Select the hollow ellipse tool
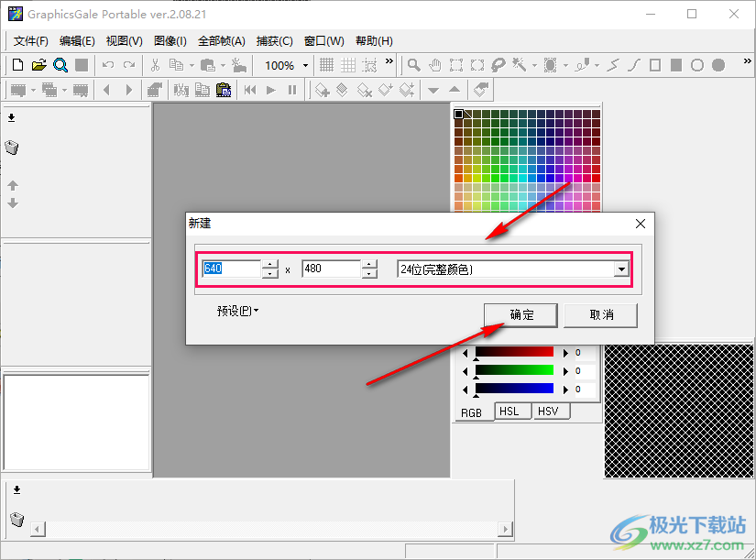The width and height of the screenshot is (756, 560). click(697, 65)
